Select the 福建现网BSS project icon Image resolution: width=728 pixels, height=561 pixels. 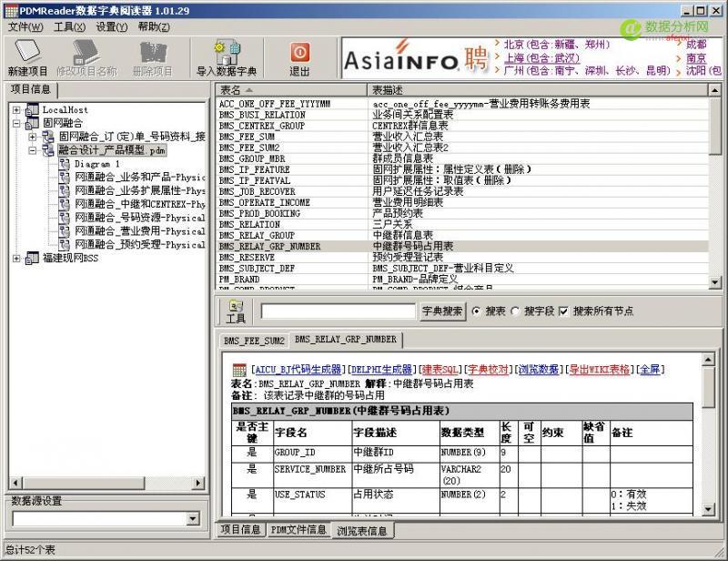32,258
